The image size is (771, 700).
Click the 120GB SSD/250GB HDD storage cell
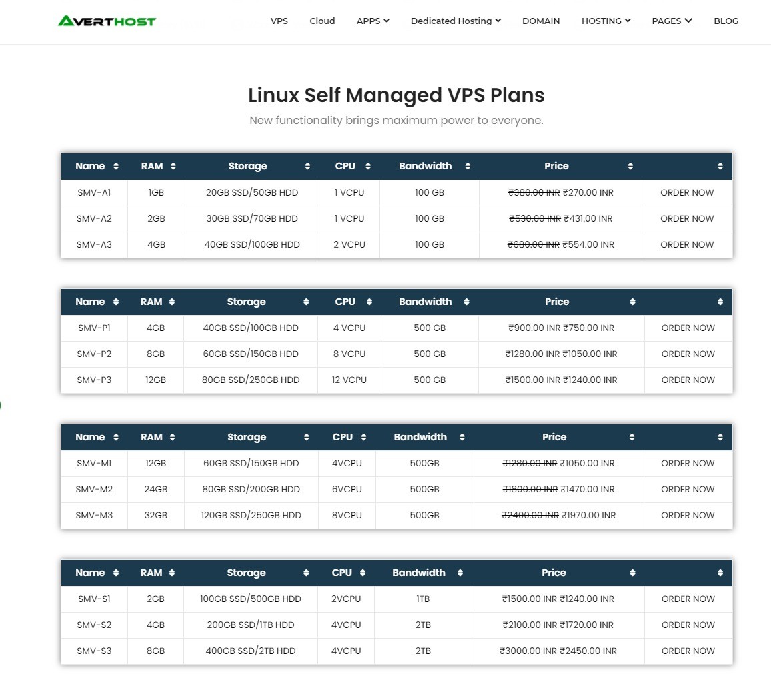click(251, 516)
